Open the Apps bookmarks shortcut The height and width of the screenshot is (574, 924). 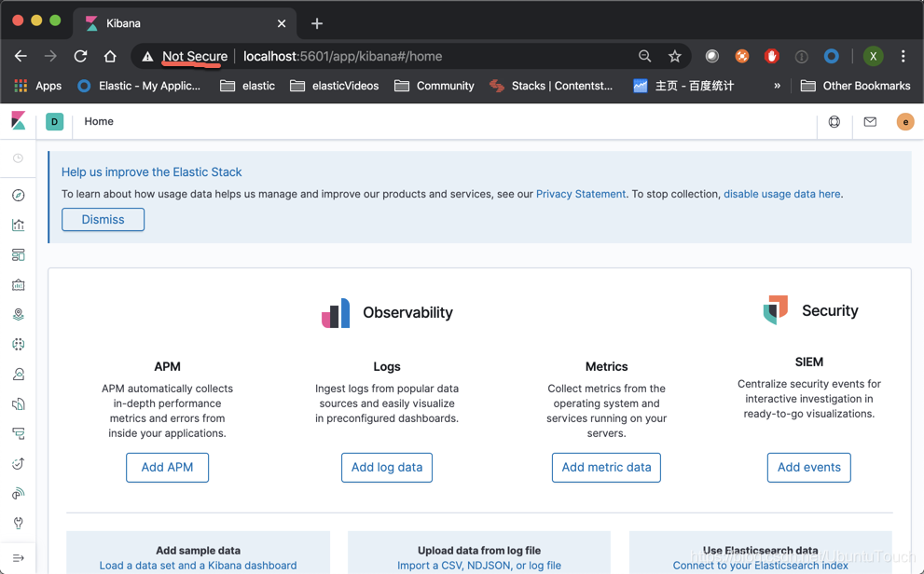click(37, 86)
